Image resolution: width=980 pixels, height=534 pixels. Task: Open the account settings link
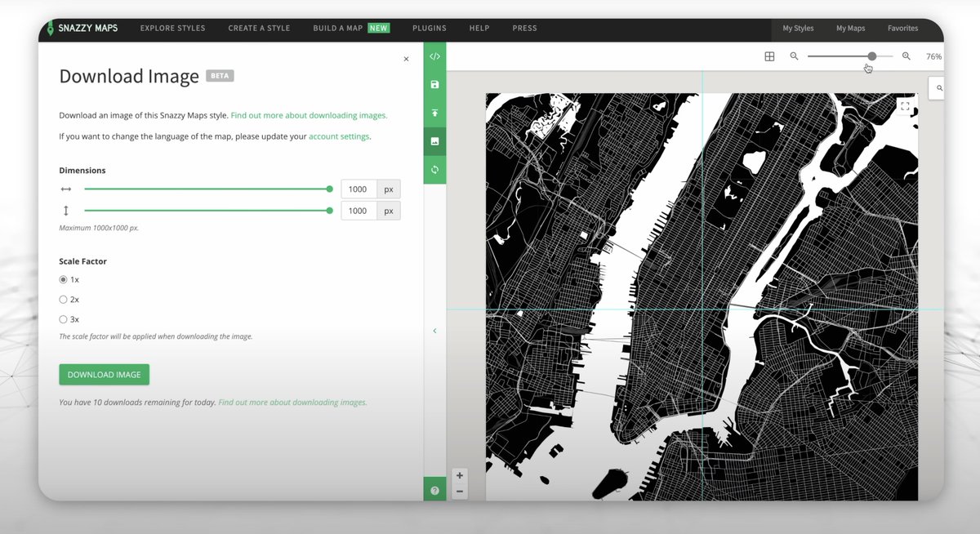click(339, 136)
